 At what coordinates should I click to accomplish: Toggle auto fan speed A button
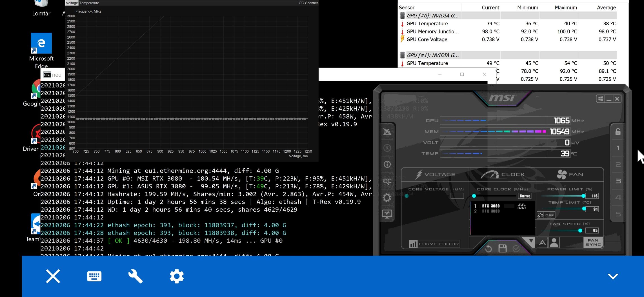tap(542, 243)
